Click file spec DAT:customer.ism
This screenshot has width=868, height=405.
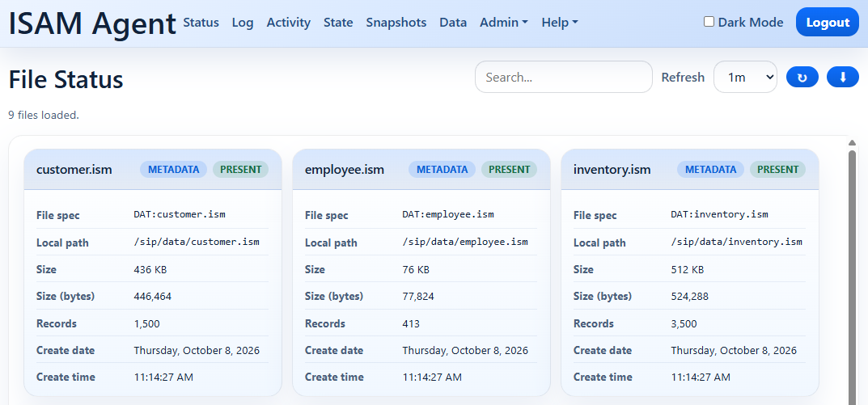coord(180,215)
